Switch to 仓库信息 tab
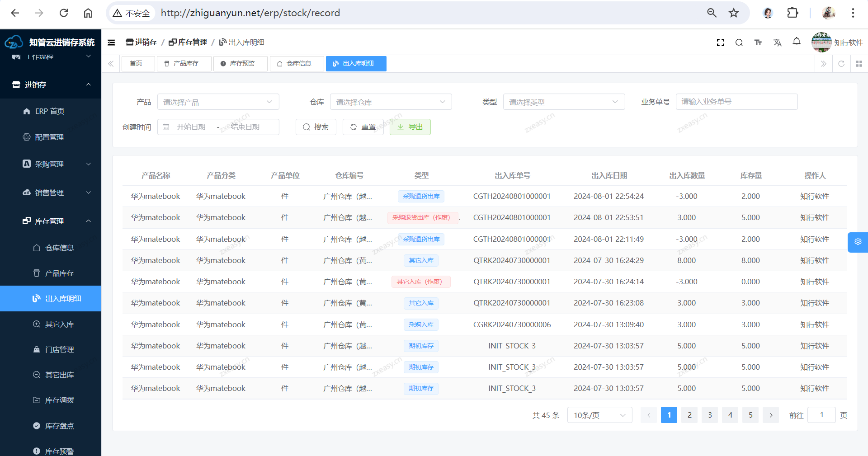 tap(297, 64)
